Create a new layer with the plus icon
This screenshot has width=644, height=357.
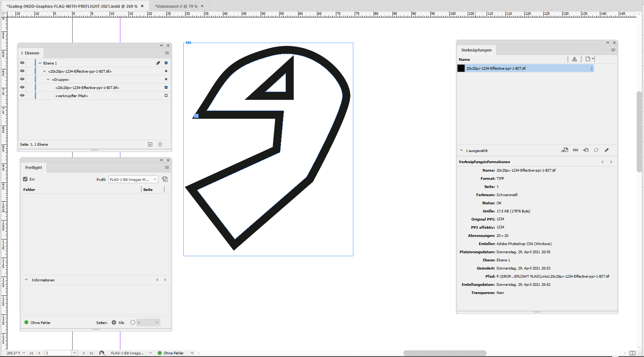[150, 144]
